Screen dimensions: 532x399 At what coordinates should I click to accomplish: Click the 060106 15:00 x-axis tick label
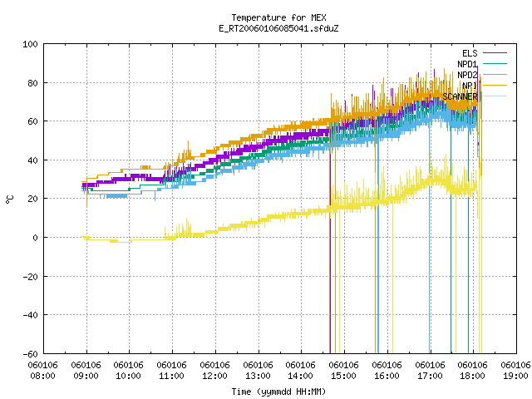tap(343, 371)
